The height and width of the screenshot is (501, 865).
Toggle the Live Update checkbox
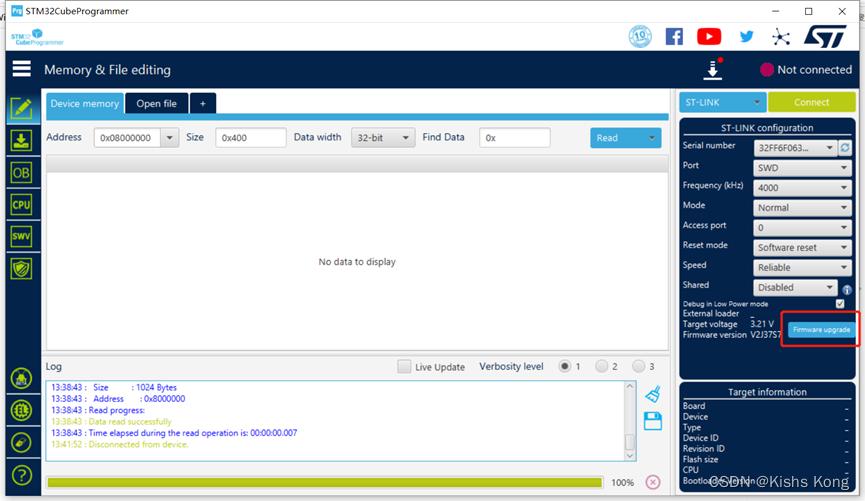point(404,366)
